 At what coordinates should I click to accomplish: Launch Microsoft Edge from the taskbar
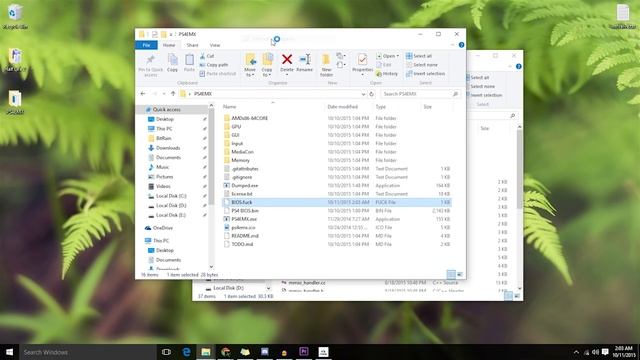click(x=186, y=352)
